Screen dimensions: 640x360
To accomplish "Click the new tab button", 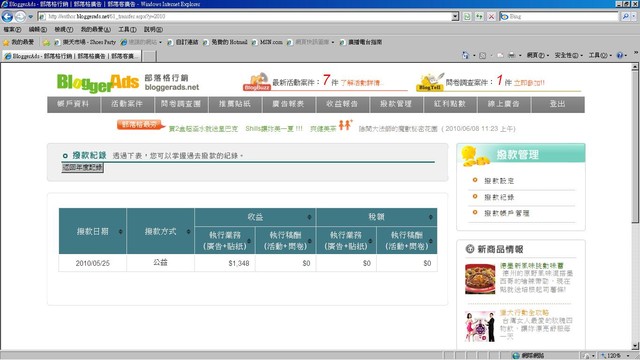I will (149, 56).
